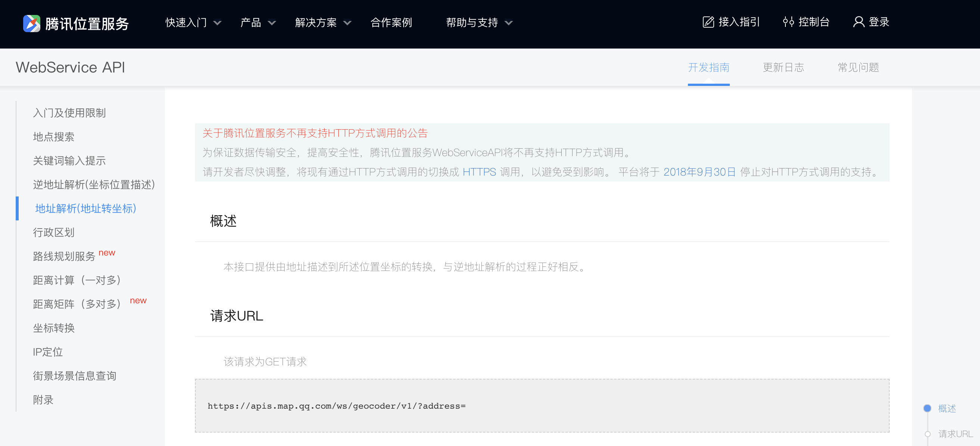Open the 产品 menu
Viewport: 980px width, 446px height.
[251, 23]
